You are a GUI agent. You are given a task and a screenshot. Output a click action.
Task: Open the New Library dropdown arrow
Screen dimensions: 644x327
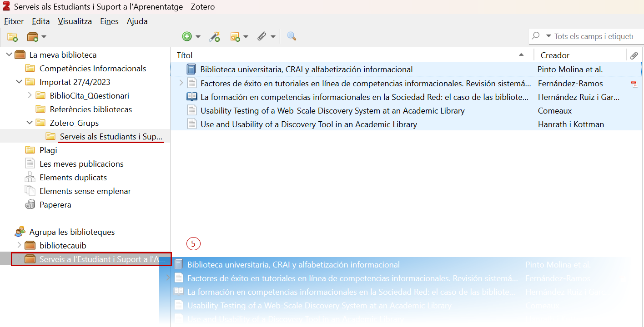click(44, 37)
